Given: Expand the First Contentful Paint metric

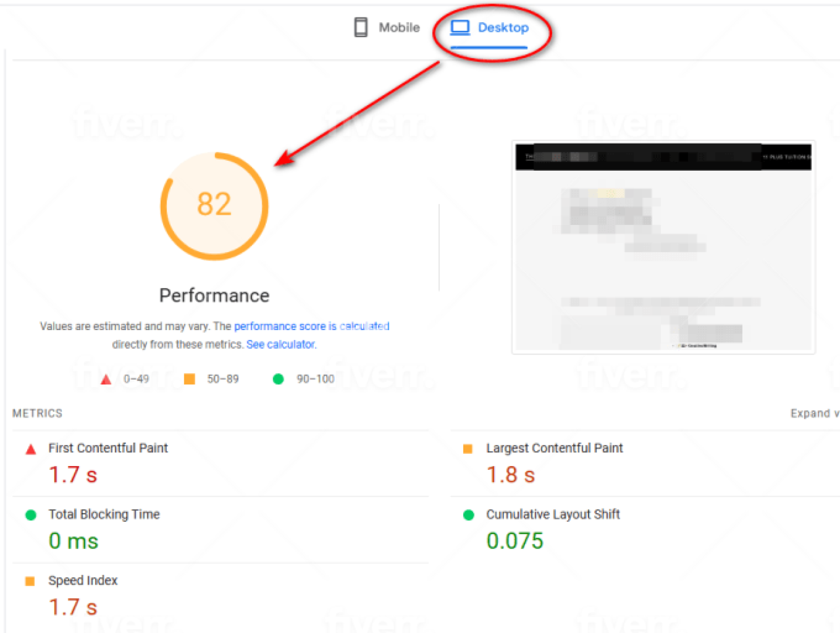Looking at the screenshot, I should point(108,448).
